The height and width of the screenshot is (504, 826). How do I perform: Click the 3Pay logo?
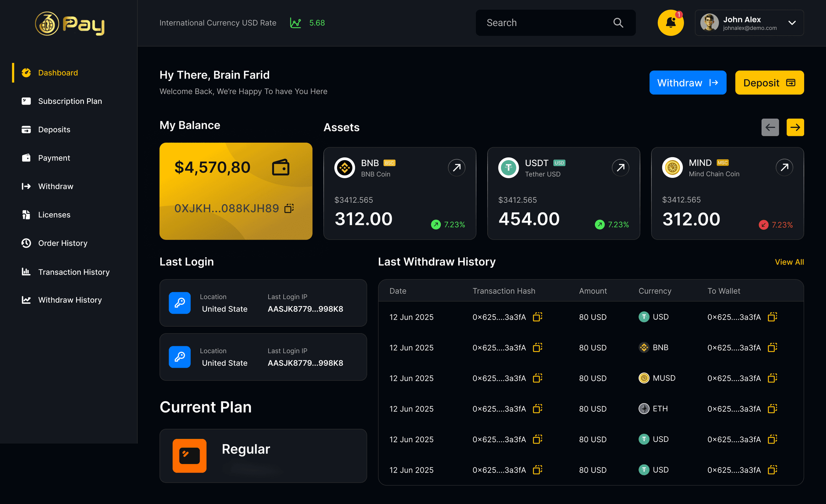pyautogui.click(x=69, y=24)
